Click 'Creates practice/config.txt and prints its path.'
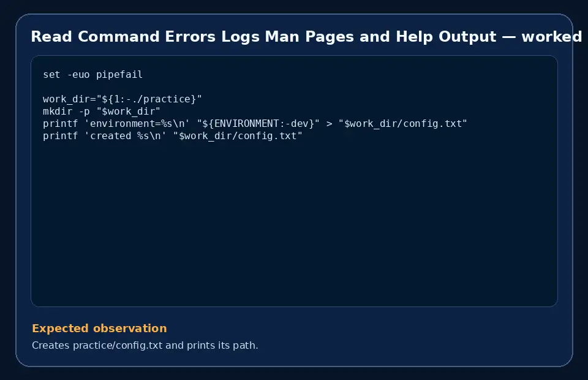Viewport: 588px width, 380px height. (145, 345)
